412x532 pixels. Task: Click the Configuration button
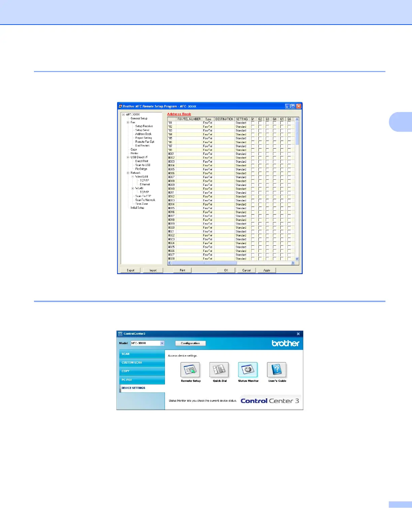click(191, 343)
